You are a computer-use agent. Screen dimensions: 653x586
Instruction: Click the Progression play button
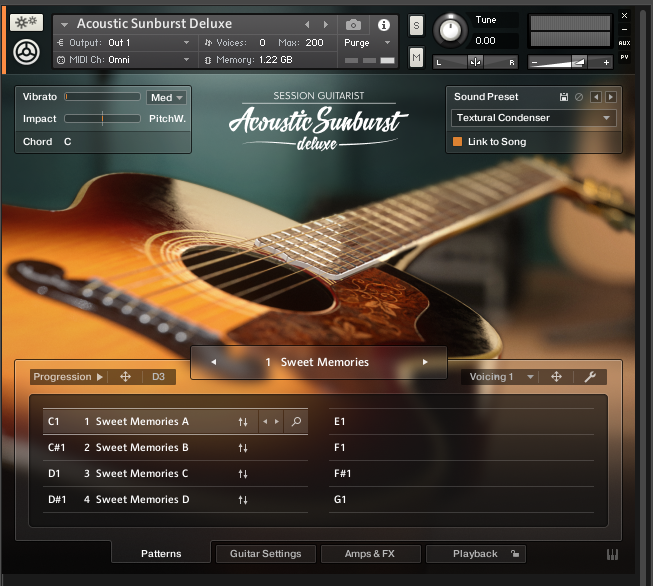point(100,377)
